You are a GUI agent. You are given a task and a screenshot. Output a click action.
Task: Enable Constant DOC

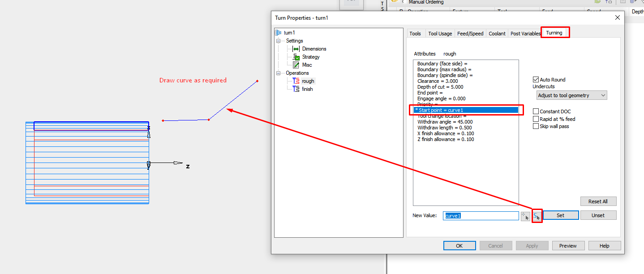pyautogui.click(x=536, y=111)
